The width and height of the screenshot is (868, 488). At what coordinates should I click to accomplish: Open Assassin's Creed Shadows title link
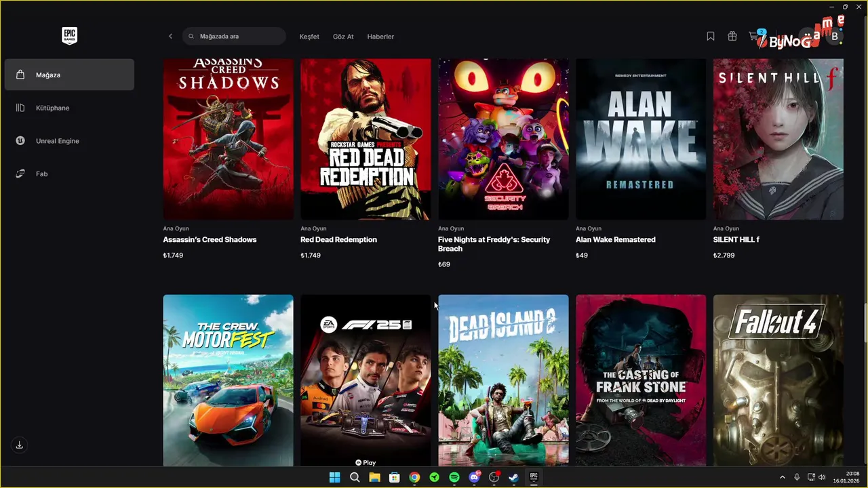210,240
